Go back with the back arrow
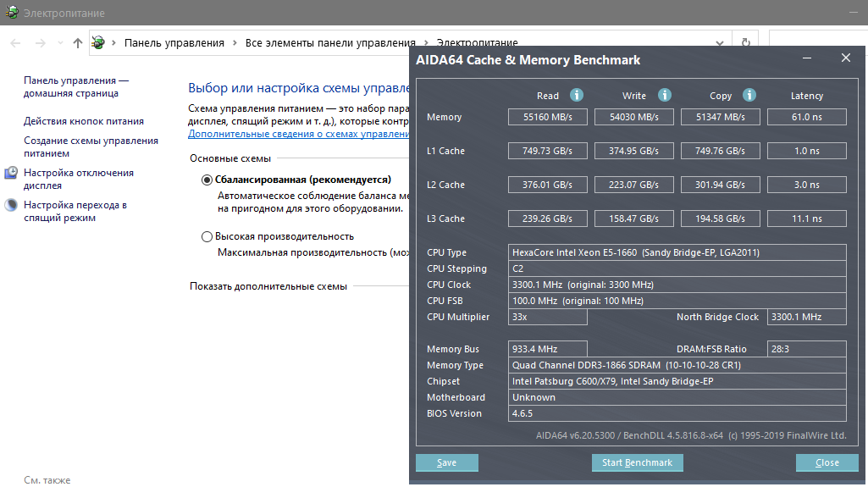868x487 pixels. [15, 42]
